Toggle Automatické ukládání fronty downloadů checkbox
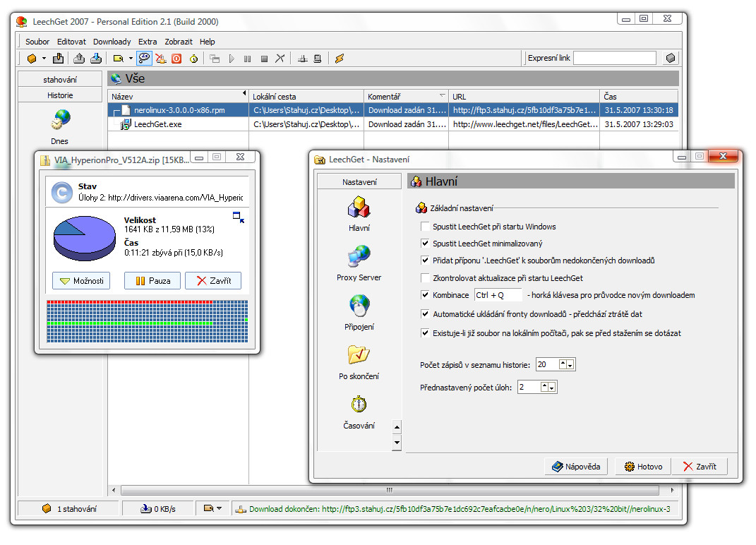The image size is (756, 545). pos(425,314)
